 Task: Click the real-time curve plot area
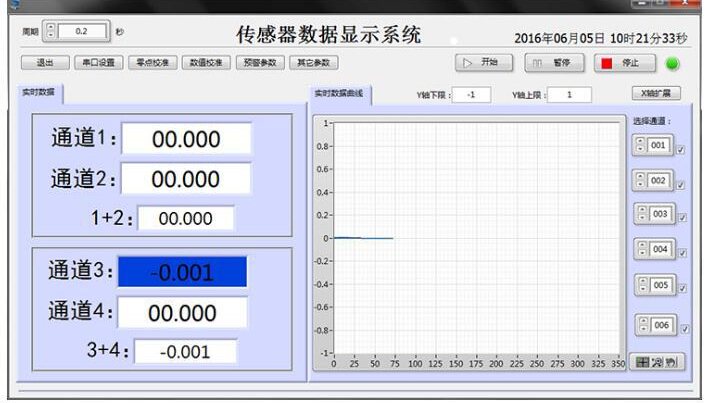pos(477,237)
